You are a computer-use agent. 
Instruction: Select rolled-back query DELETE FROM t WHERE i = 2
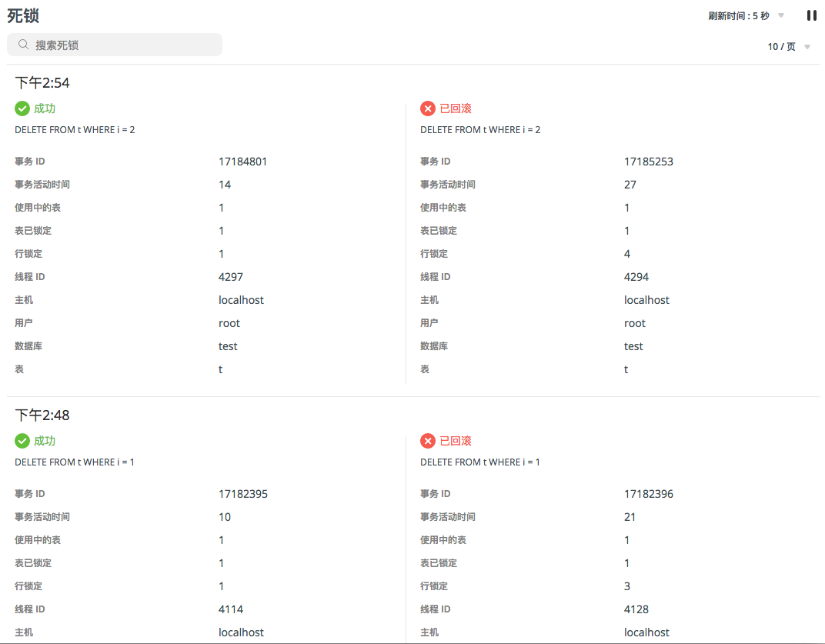(480, 129)
